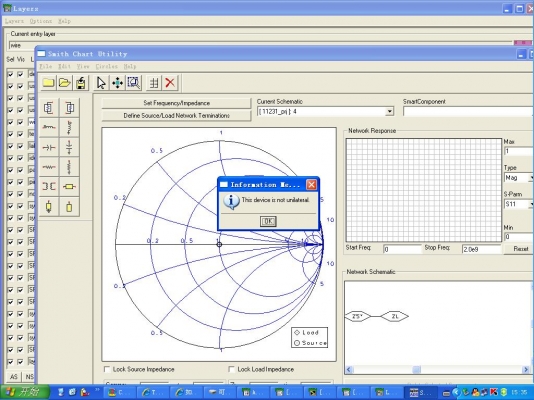Pick the plain yellow stub component
Viewport: 534px width, 400px height.
click(x=69, y=206)
